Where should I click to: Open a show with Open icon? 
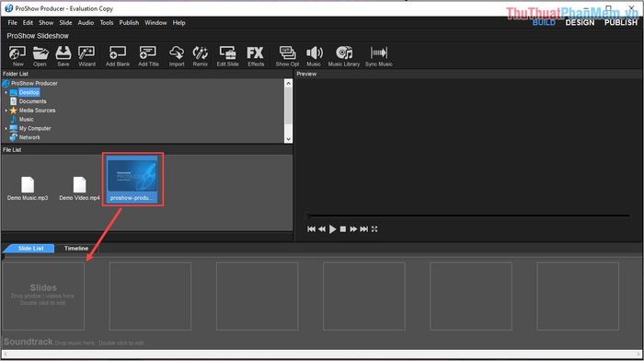[x=40, y=56]
